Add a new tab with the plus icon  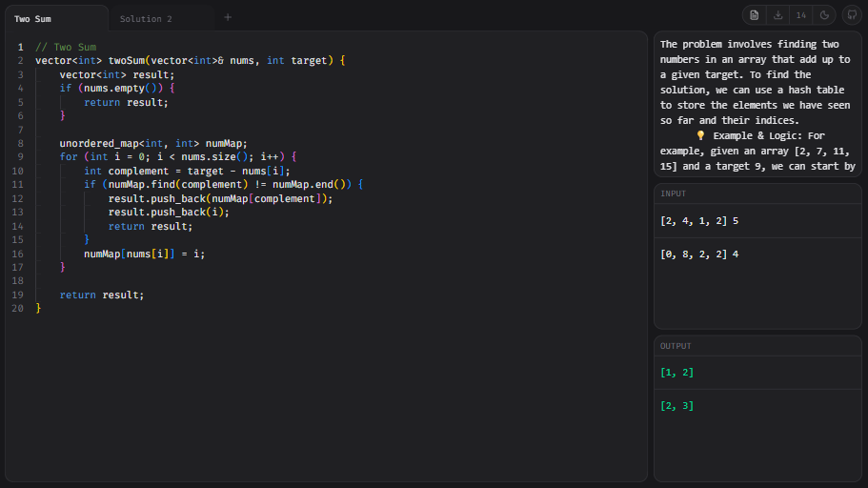228,18
